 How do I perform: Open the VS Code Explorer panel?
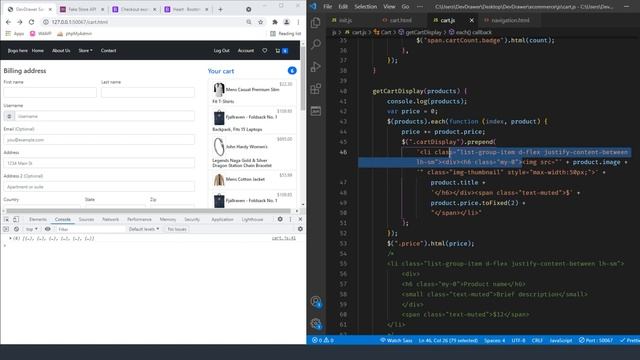pyautogui.click(x=316, y=23)
